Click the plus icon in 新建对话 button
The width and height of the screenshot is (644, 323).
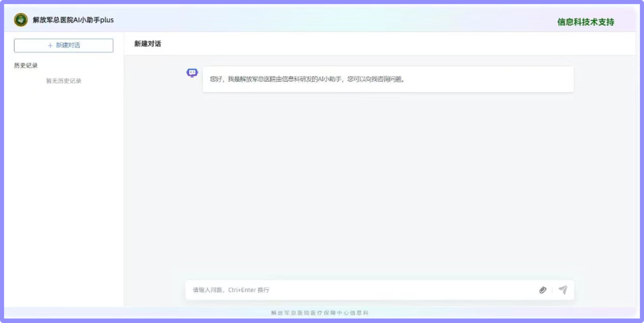click(50, 45)
